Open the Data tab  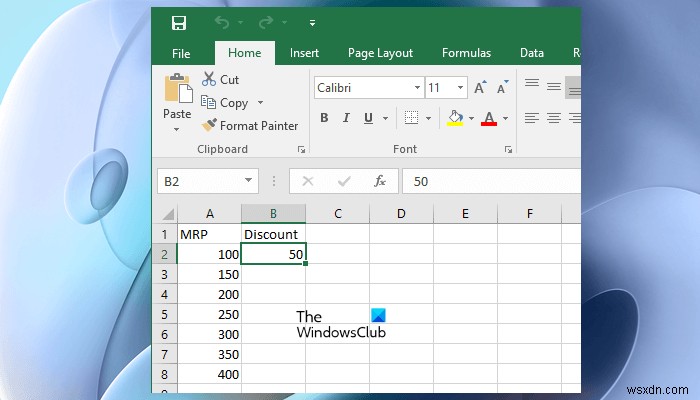pos(532,53)
